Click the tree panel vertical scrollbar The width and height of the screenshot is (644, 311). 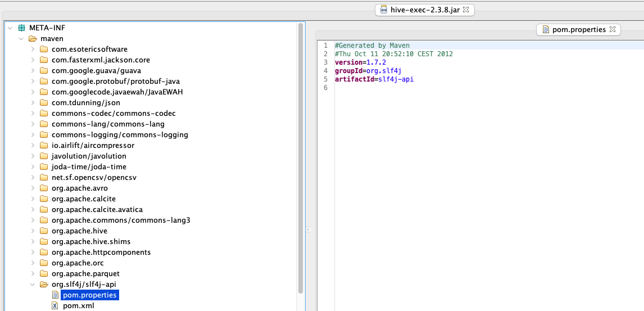301,158
